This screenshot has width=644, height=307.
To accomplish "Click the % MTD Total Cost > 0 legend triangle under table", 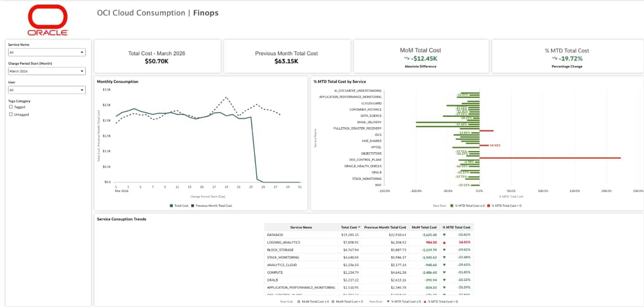I will [x=426, y=301].
